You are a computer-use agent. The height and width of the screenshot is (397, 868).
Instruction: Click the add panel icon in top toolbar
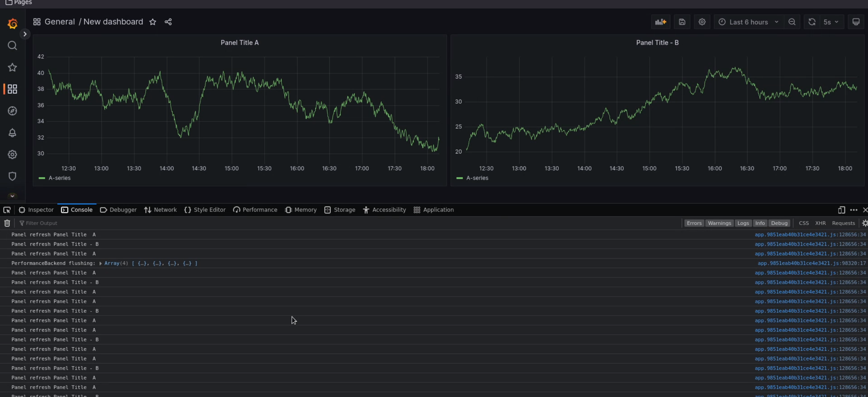[660, 22]
